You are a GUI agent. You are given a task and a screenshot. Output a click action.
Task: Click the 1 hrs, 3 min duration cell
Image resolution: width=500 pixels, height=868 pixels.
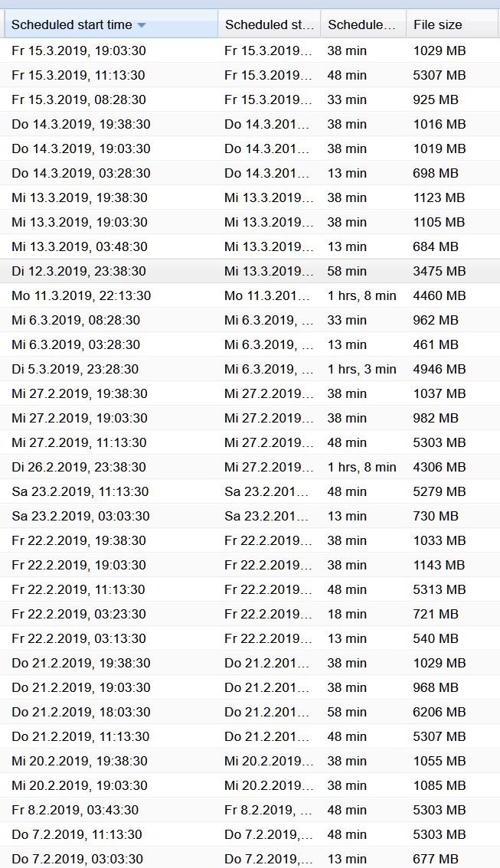click(x=361, y=369)
